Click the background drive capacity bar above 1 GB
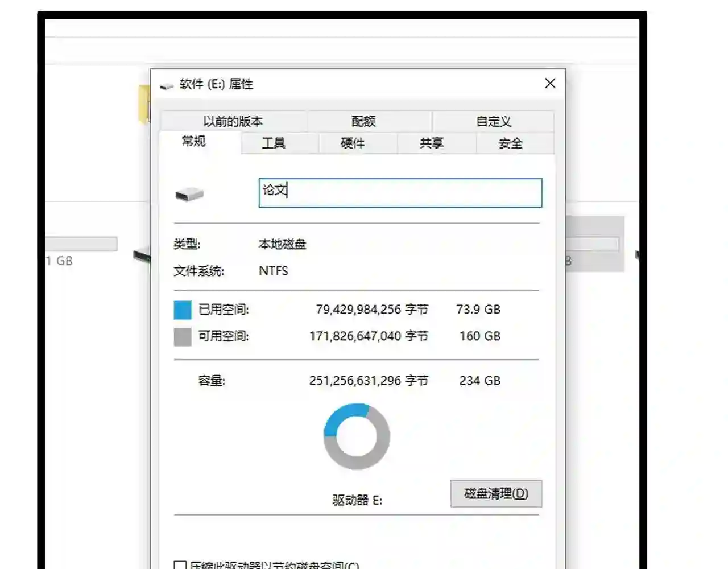 (81, 244)
